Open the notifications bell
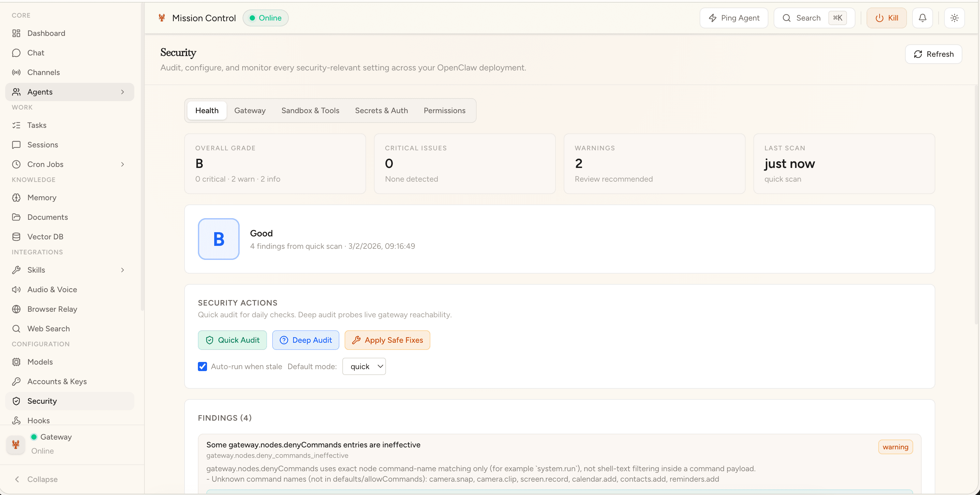This screenshot has height=495, width=980. [x=922, y=18]
